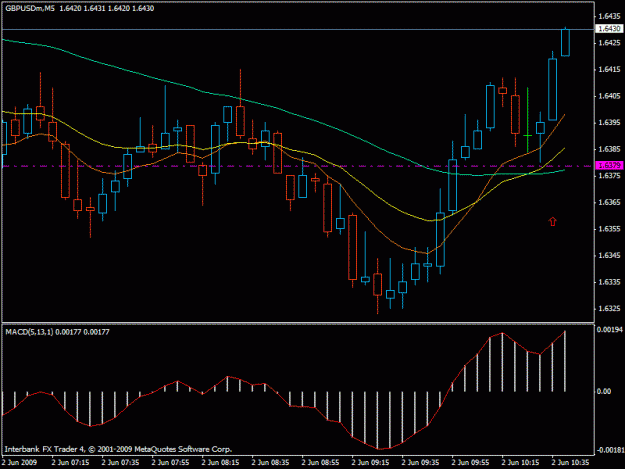Click the 2 Jun 08:15 time label
625x469 pixels.
(x=220, y=463)
